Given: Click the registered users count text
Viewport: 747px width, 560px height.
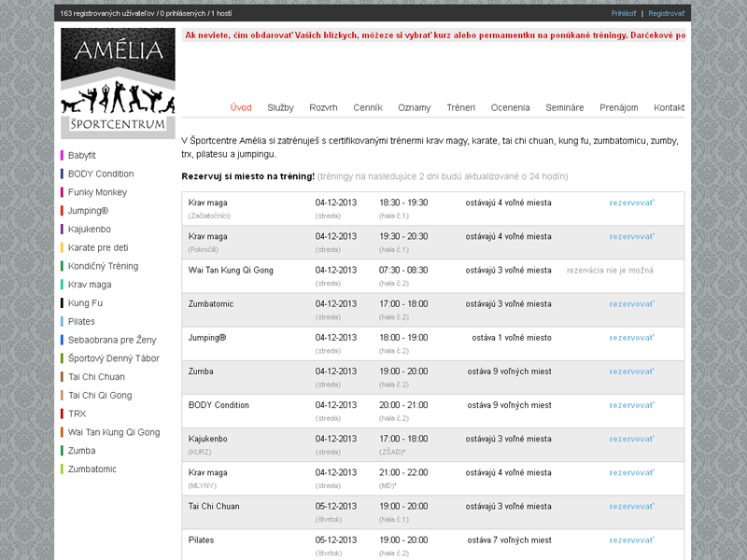Looking at the screenshot, I should (x=146, y=13).
